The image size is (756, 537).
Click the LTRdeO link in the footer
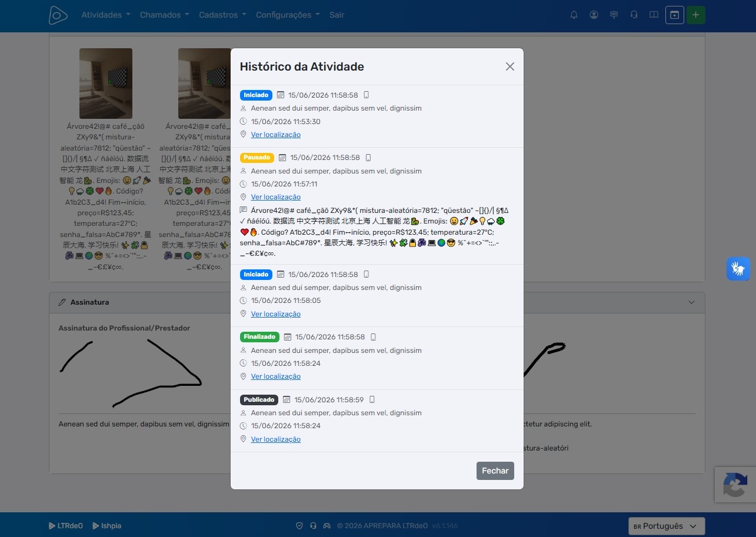pos(65,526)
